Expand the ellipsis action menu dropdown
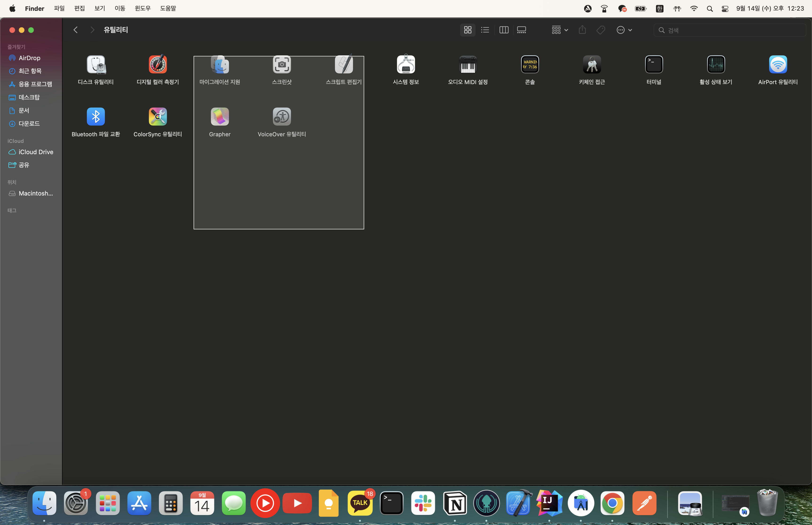Viewport: 812px width, 525px height. [624, 30]
